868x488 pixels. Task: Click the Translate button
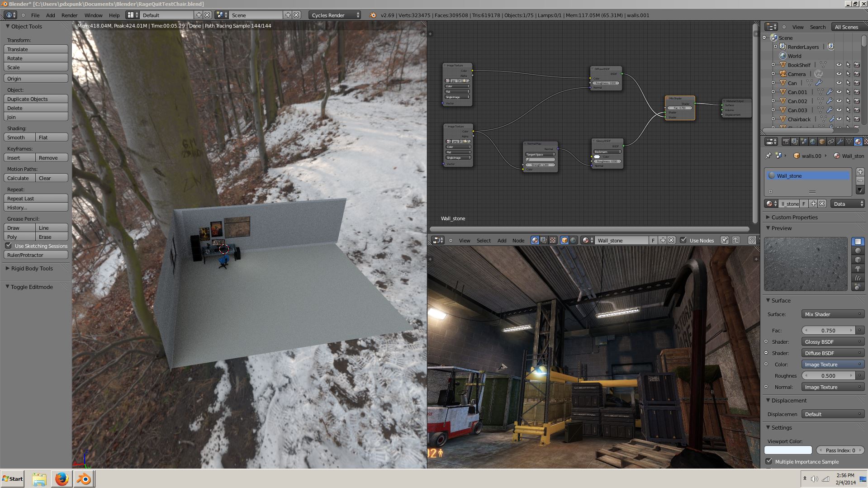click(x=36, y=49)
